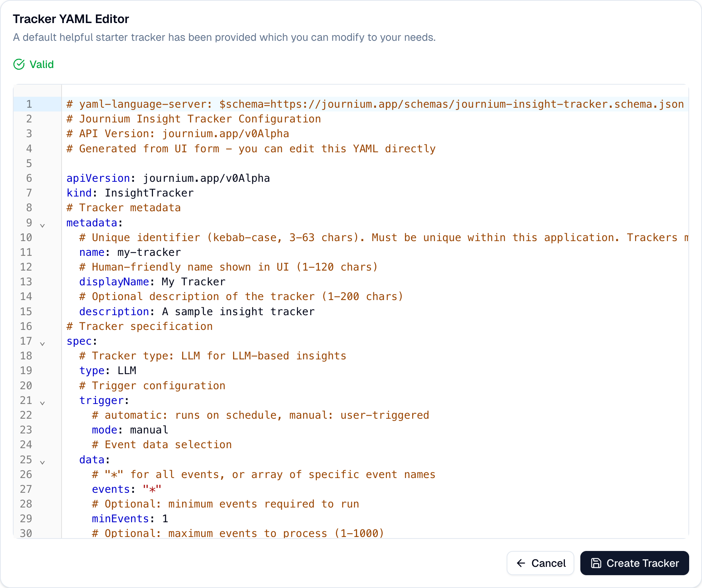702x588 pixels.
Task: Click the back arrow icon on Cancel button
Action: (x=521, y=563)
